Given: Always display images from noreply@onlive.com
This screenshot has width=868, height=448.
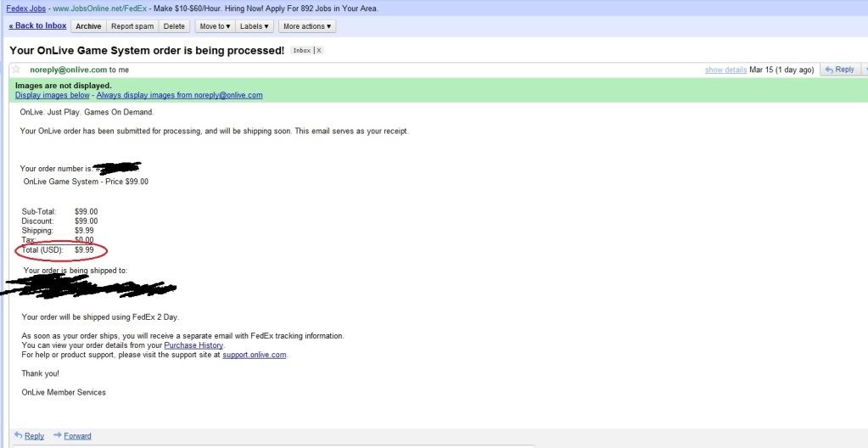Looking at the screenshot, I should tap(179, 95).
